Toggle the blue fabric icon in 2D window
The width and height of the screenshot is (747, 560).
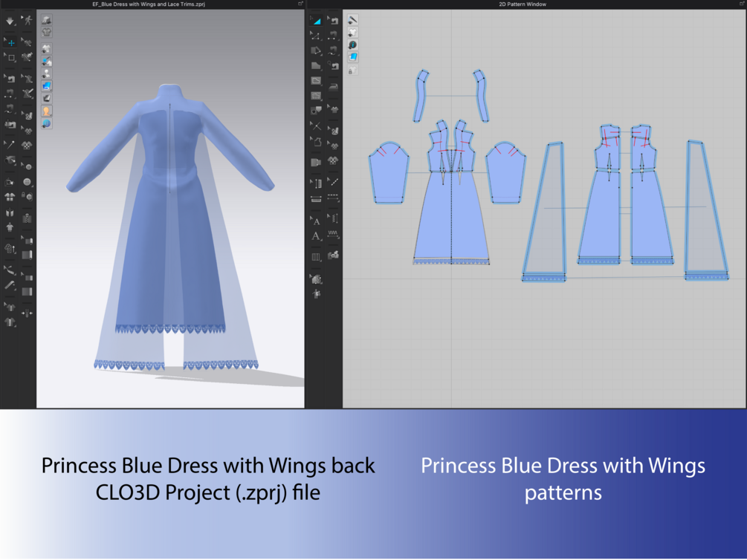tap(352, 57)
